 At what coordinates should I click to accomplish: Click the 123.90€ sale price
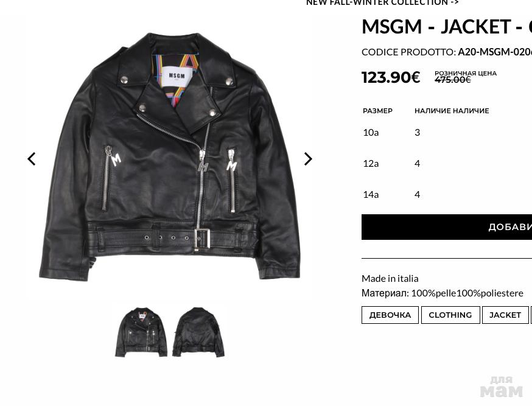(391, 77)
